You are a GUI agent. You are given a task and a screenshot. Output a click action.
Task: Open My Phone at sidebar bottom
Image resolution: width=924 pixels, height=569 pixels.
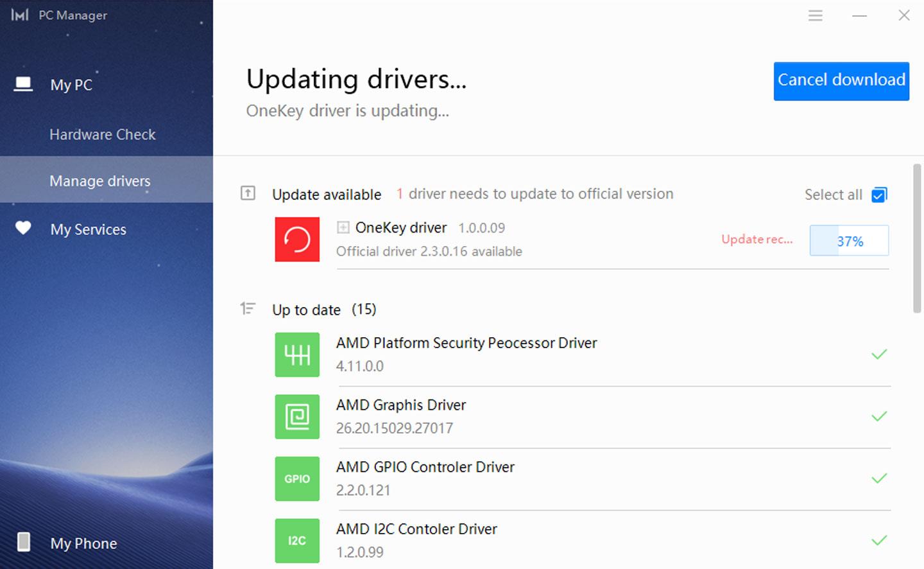click(x=83, y=543)
